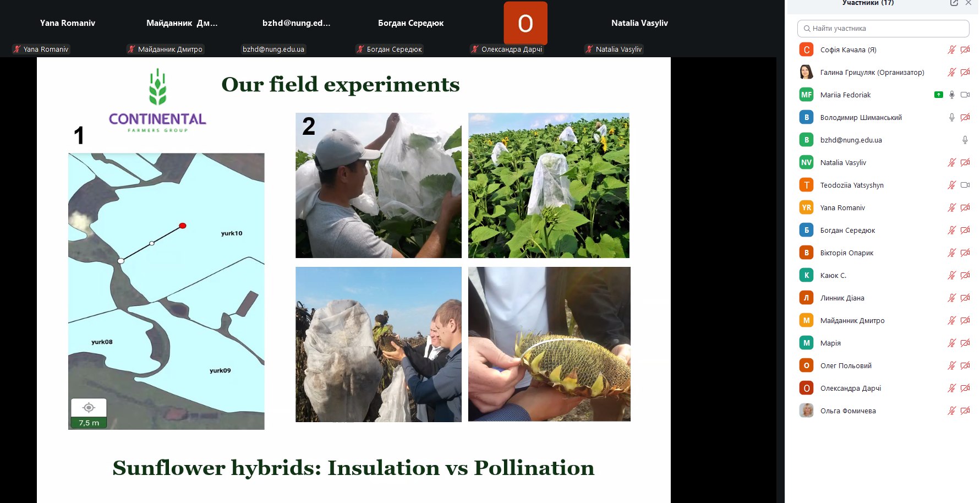This screenshot has height=503, width=980.
Task: Click the map locate button above 7,5 m
Action: (89, 408)
